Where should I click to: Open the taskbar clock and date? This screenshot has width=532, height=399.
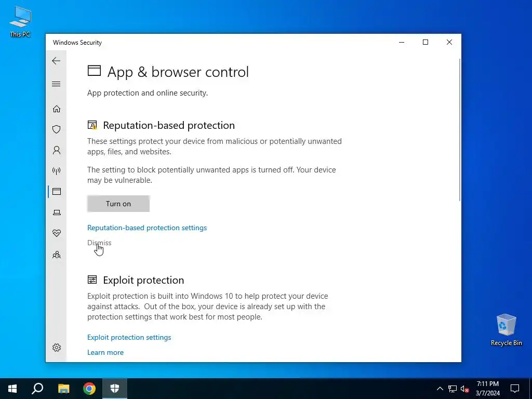pyautogui.click(x=487, y=389)
